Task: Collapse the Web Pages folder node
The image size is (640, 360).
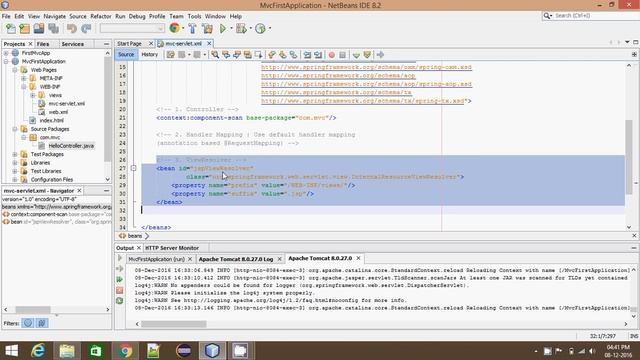Action: coord(15,70)
